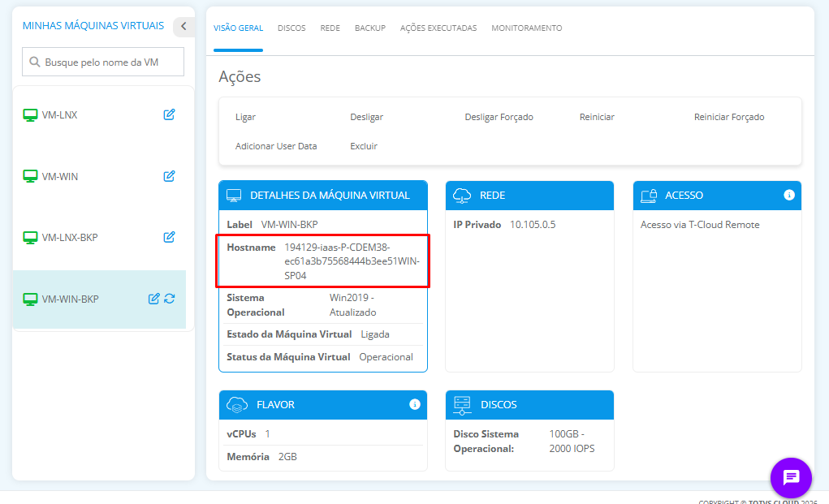Click the laptop lock icon in ACESSO header
This screenshot has height=504, width=829.
(649, 196)
